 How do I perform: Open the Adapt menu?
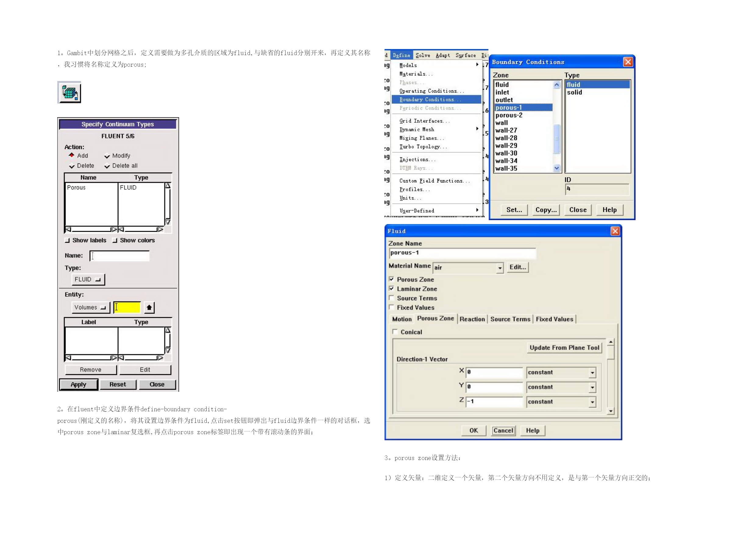443,55
